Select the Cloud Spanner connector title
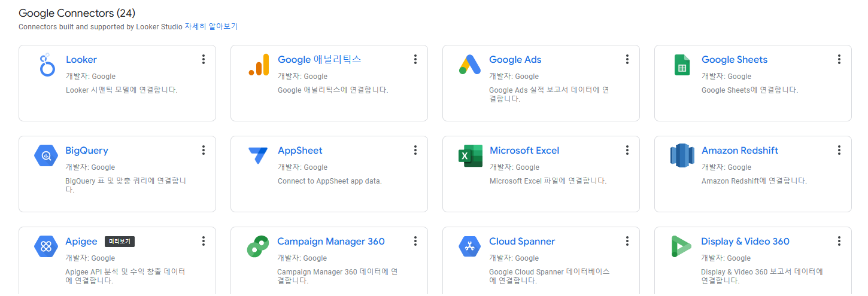Viewport: 868px width, 296px height. pyautogui.click(x=522, y=242)
